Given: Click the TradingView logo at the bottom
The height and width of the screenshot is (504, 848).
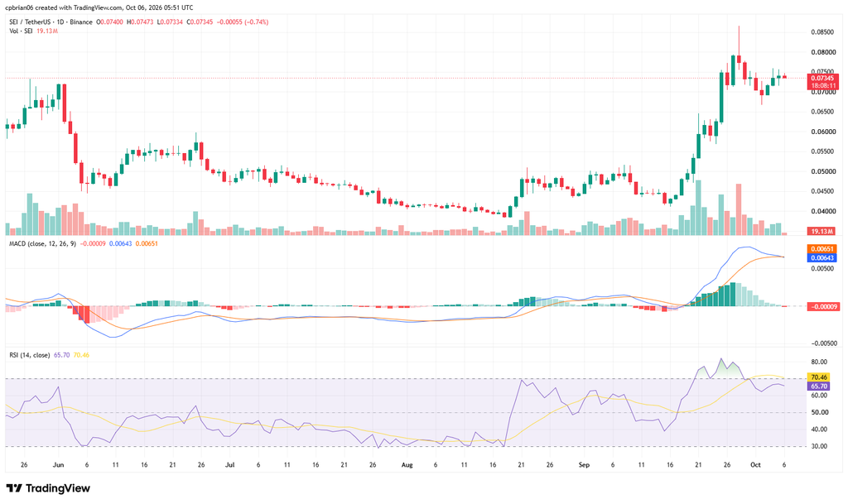Looking at the screenshot, I should 48,488.
